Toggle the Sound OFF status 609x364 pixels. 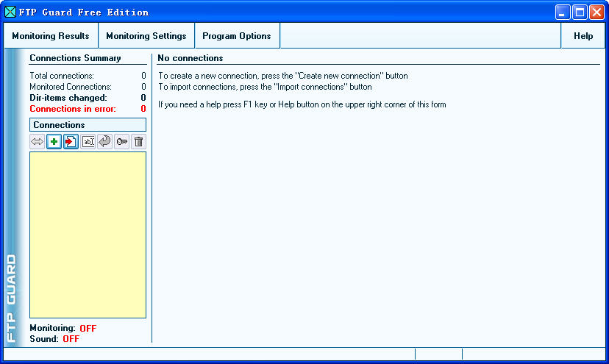pos(71,339)
